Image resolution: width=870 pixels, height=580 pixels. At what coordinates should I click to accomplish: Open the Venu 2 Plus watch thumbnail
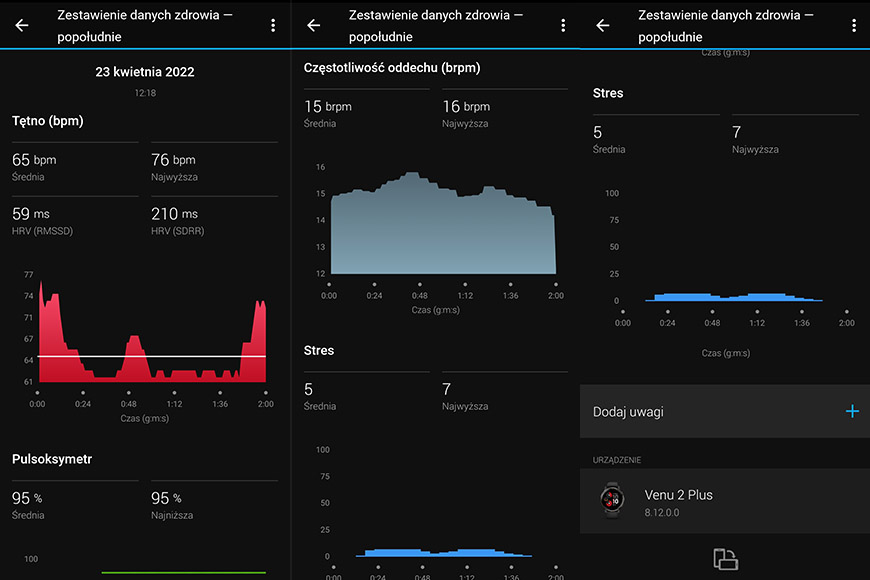click(612, 500)
